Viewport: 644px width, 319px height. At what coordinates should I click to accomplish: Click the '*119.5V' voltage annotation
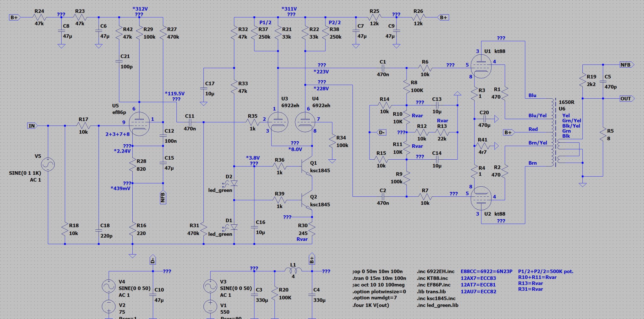(175, 93)
